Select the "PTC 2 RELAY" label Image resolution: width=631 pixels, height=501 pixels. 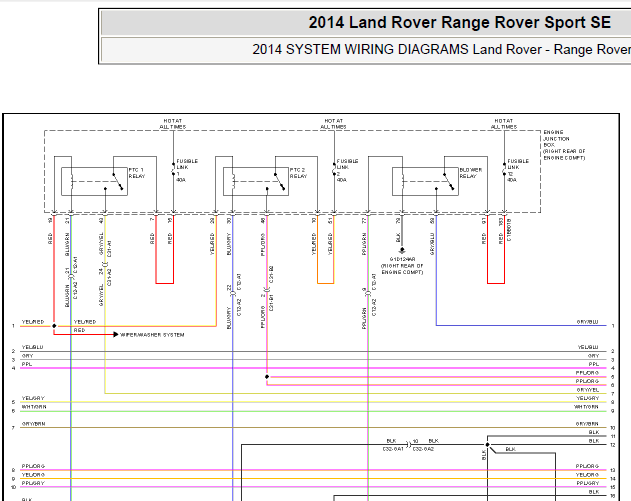point(298,173)
